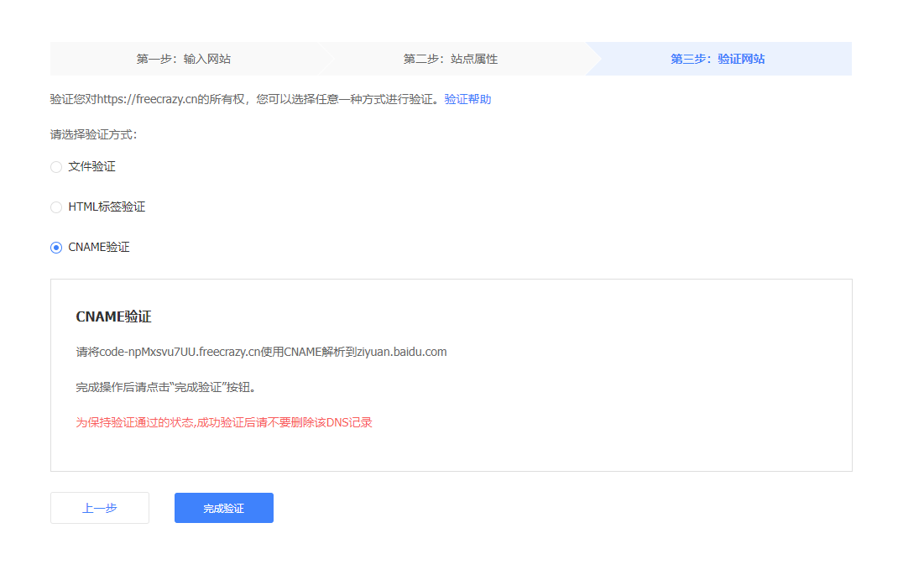The image size is (924, 570).
Task: Go back with the 上一步 button
Action: pyautogui.click(x=100, y=508)
